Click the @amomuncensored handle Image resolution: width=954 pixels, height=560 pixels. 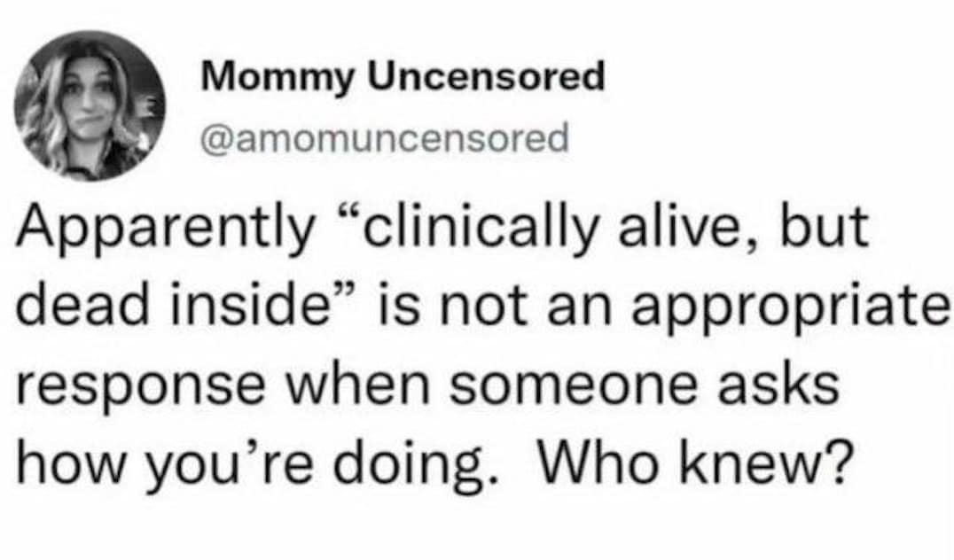(x=386, y=138)
